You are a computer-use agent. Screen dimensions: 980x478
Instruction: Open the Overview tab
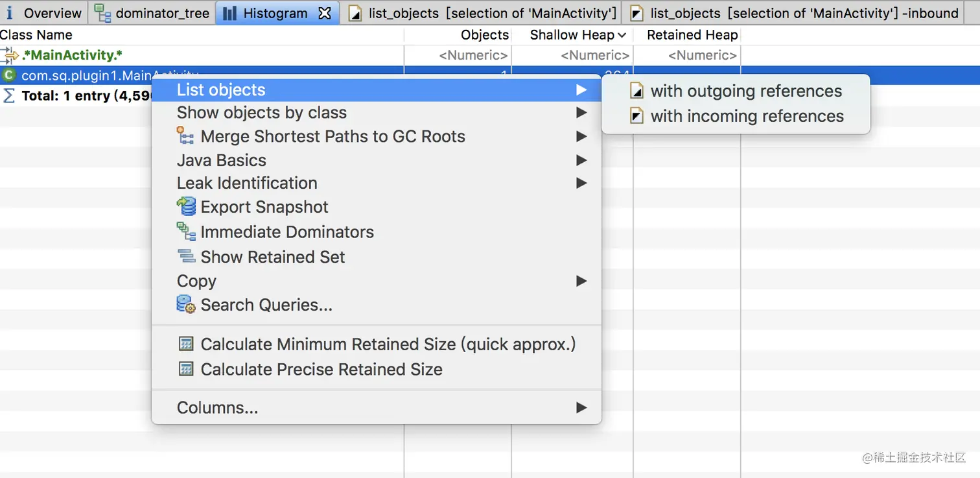click(52, 13)
